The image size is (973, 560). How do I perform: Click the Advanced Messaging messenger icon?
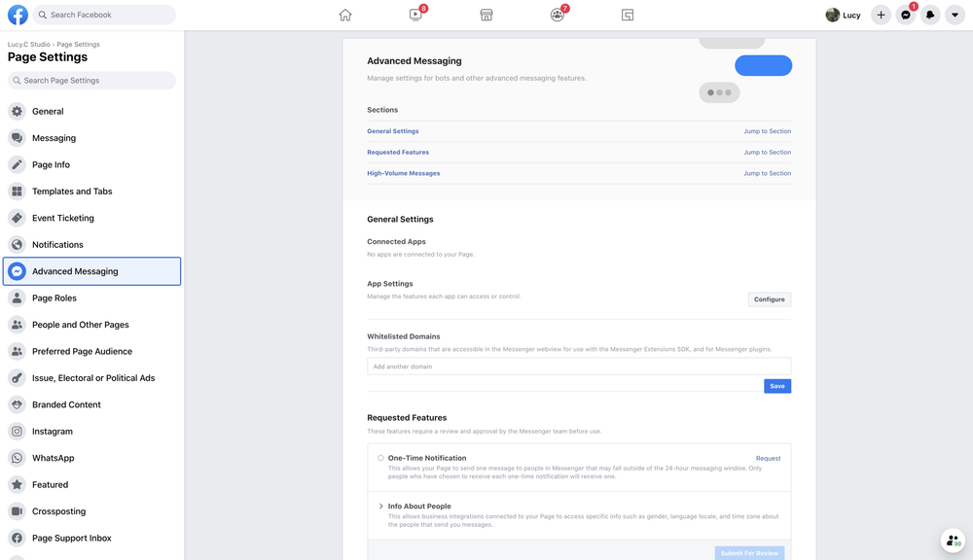tap(17, 271)
